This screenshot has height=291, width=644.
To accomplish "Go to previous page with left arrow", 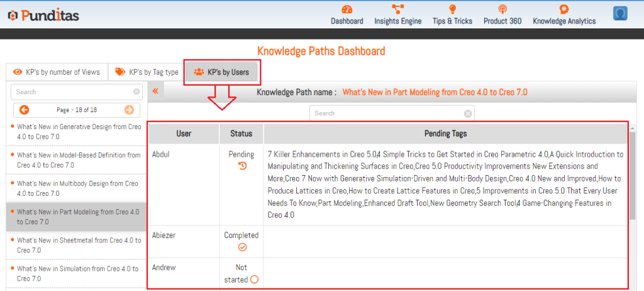I will [25, 110].
